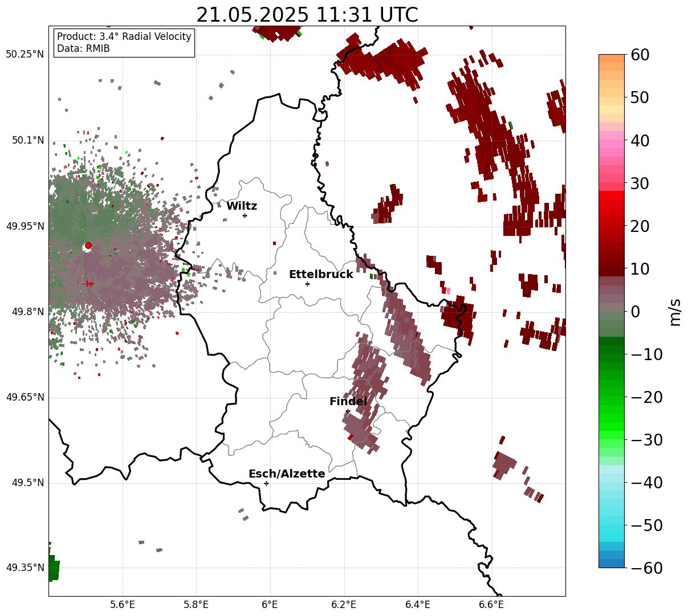Click the plot title 21.05.2025 11:31 UTC
688x616 pixels.
coord(307,15)
